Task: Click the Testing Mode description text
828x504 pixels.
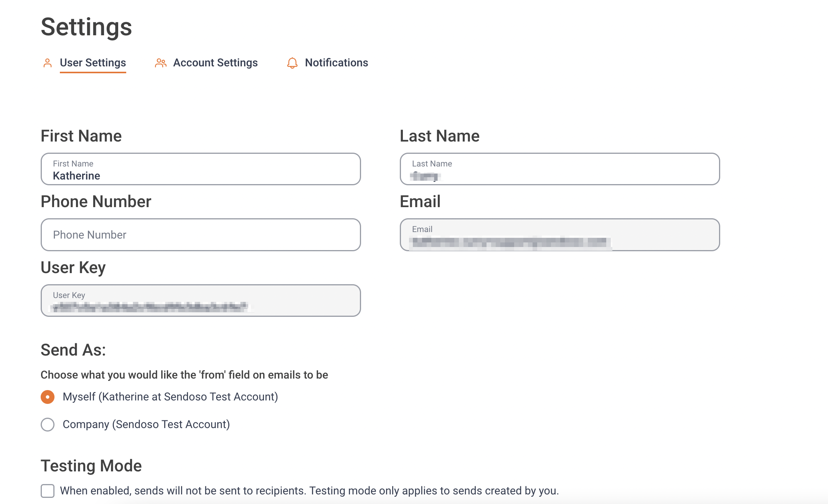Action: [x=309, y=491]
